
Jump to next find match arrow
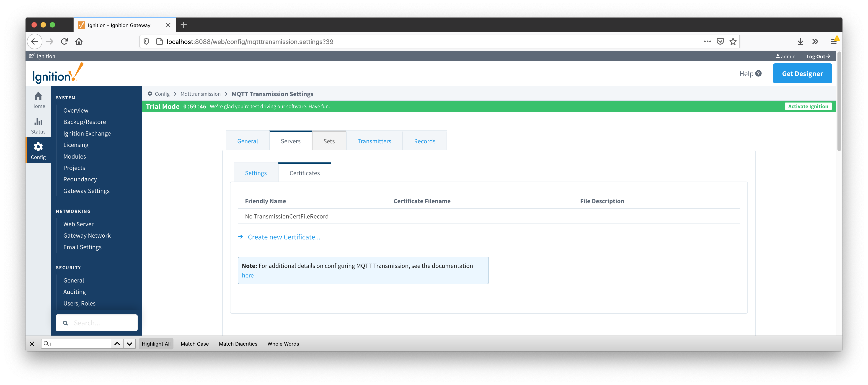(129, 344)
